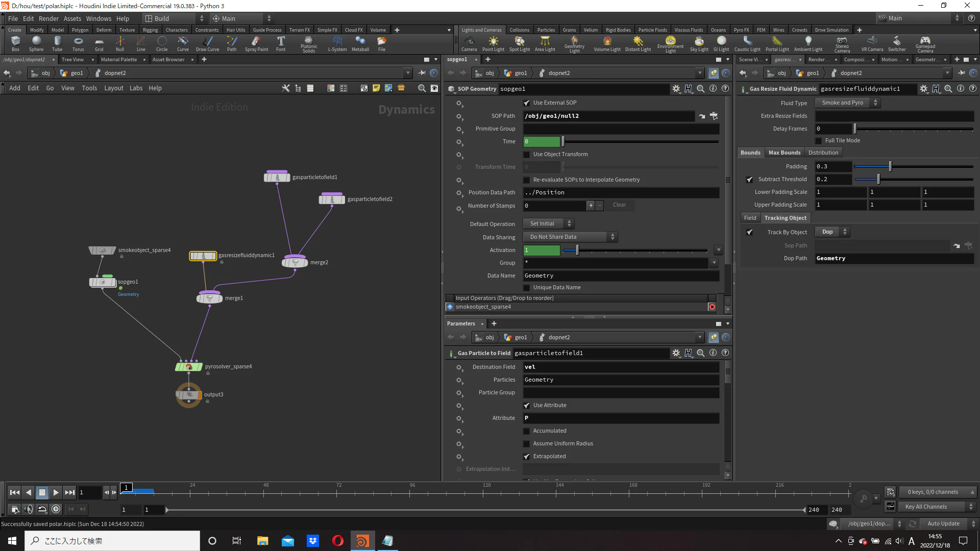Image resolution: width=980 pixels, height=551 pixels.
Task: Select the gasparticletofield2 node
Action: coord(332,199)
